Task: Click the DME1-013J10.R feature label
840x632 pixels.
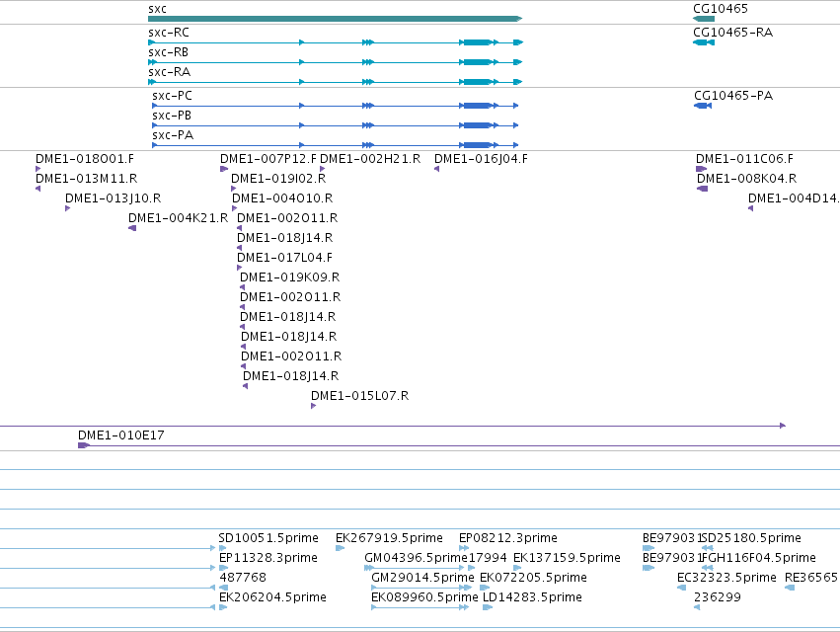Action: tap(114, 198)
